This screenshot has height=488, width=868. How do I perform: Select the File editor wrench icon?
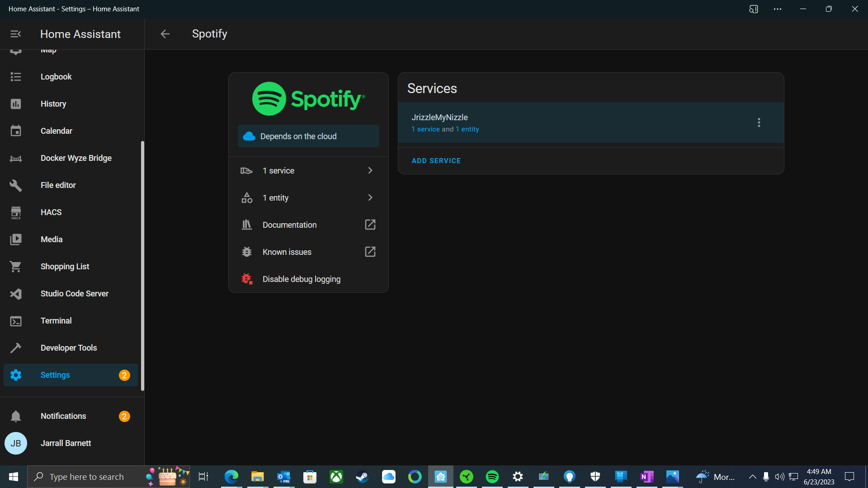16,185
